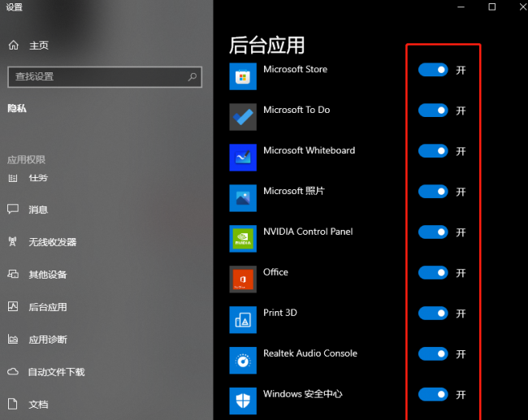528x420 pixels.
Task: Click the Microsoft Whiteboard label
Action: 309,150
